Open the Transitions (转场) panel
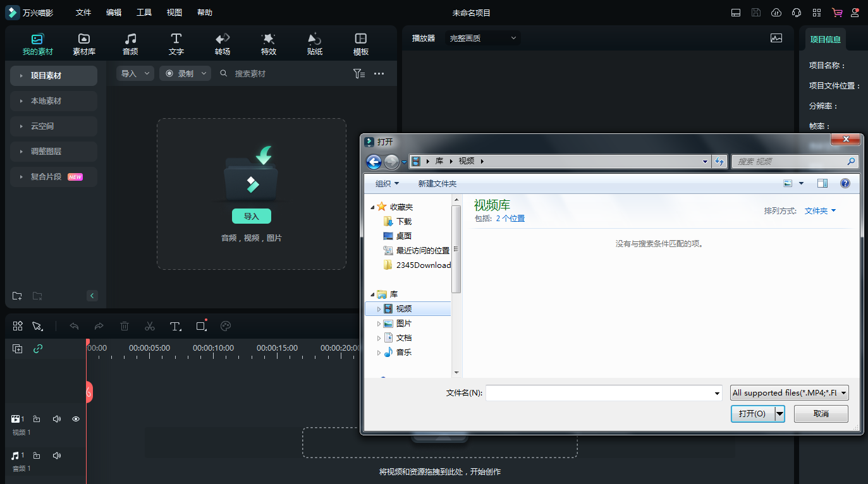 (x=223, y=44)
